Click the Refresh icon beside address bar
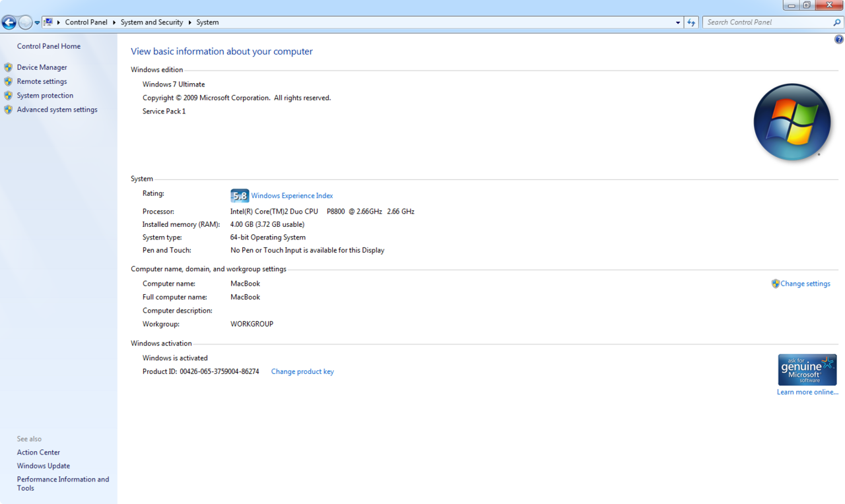The height and width of the screenshot is (504, 845). point(691,22)
